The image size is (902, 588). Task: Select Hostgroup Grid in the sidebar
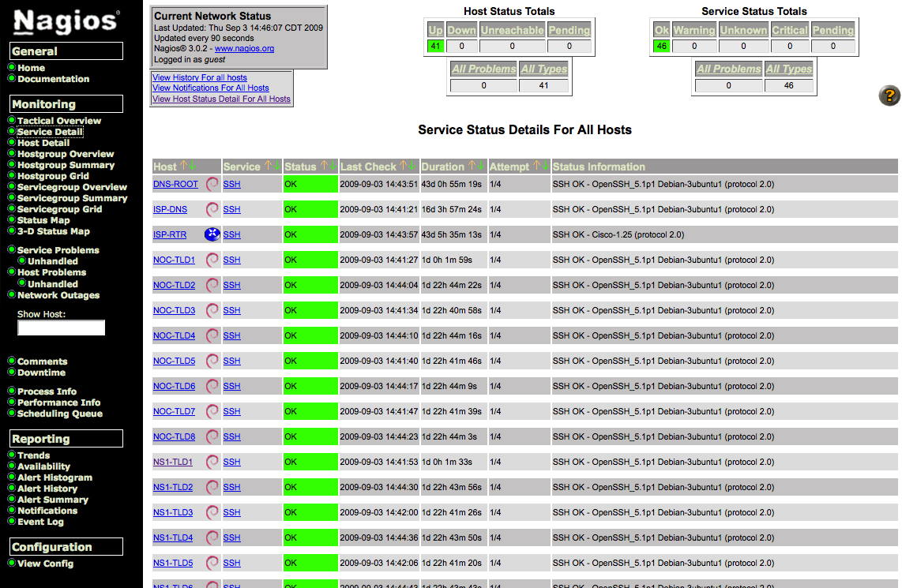pyautogui.click(x=53, y=176)
